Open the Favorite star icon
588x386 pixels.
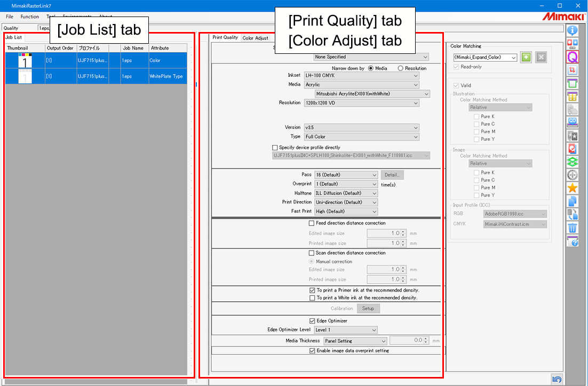[573, 189]
